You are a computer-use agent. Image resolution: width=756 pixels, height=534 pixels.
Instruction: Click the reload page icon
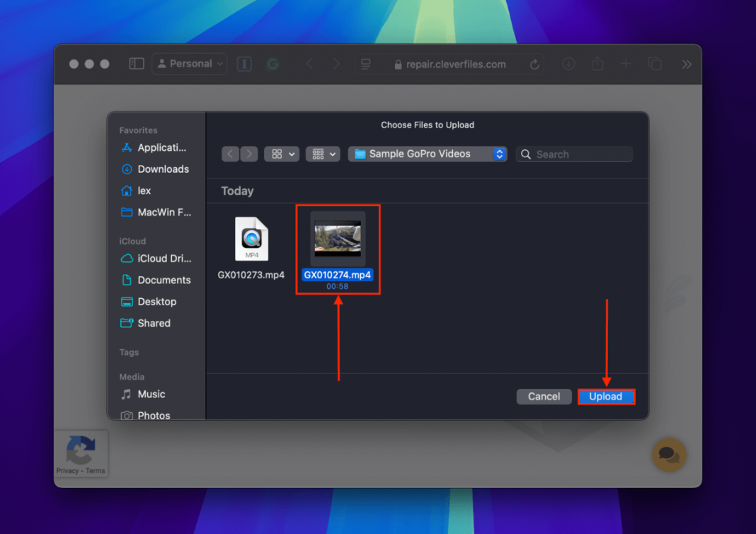[535, 64]
